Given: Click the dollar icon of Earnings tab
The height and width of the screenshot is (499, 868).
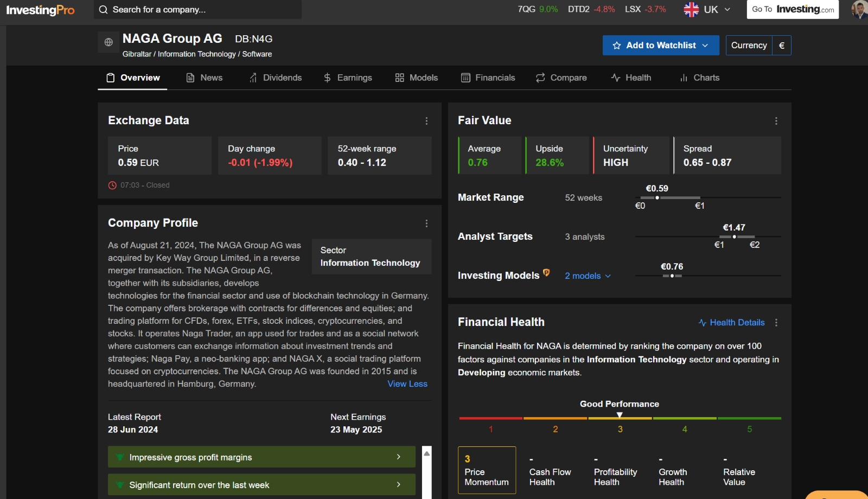Looking at the screenshot, I should pos(327,78).
